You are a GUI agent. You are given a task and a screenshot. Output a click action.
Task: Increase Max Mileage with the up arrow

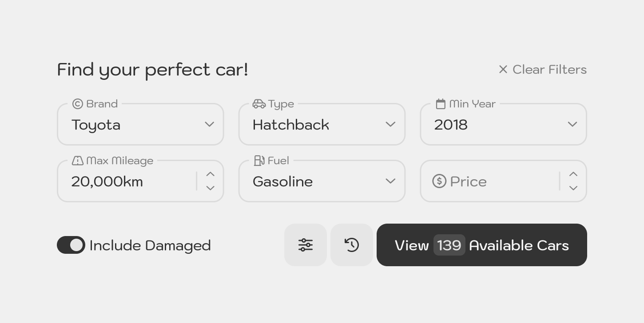[211, 174]
